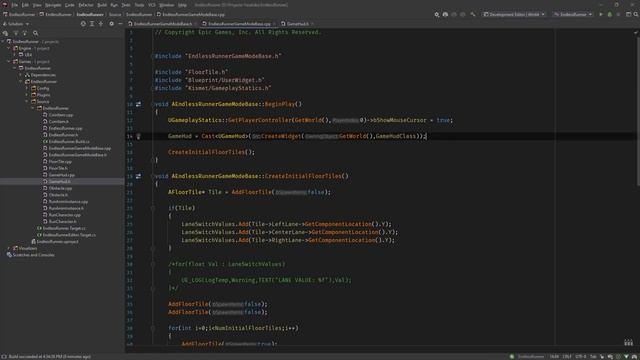Click the Unreal Engine toolbar icon

click(445, 14)
